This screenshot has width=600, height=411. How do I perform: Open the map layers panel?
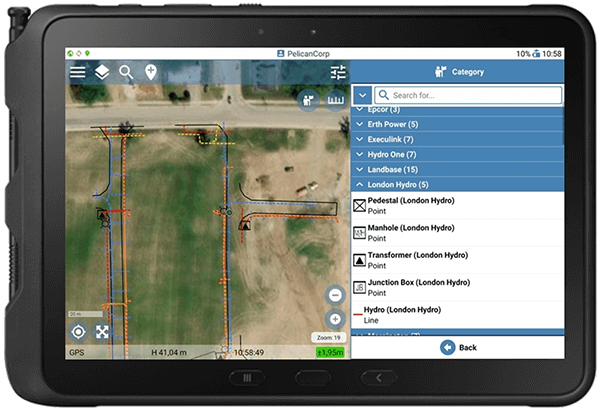102,72
